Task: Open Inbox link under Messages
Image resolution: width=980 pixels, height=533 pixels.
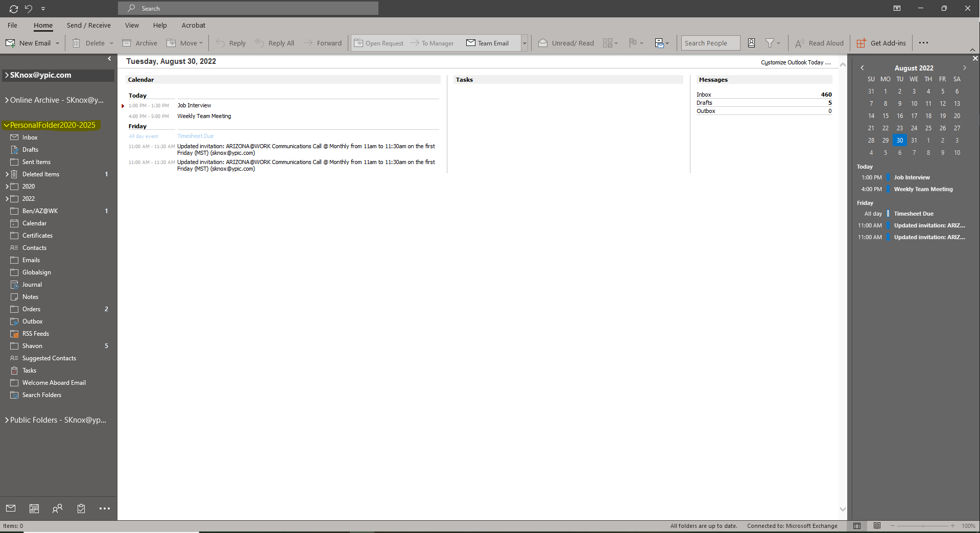Action: 704,95
